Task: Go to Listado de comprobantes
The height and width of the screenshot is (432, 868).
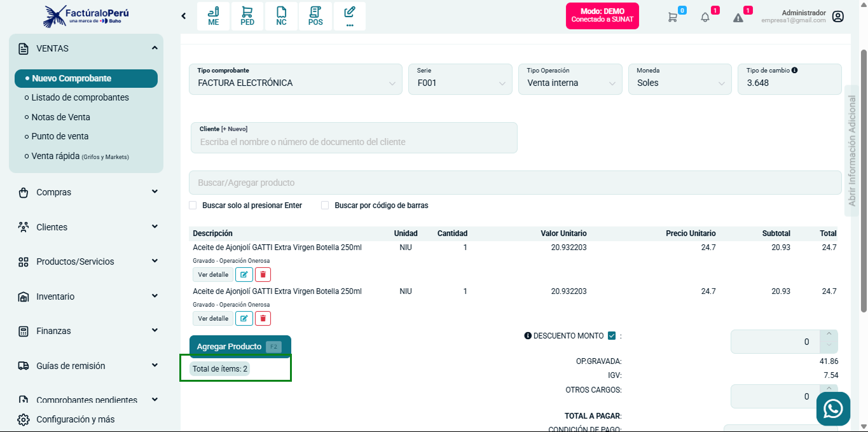Action: [80, 97]
